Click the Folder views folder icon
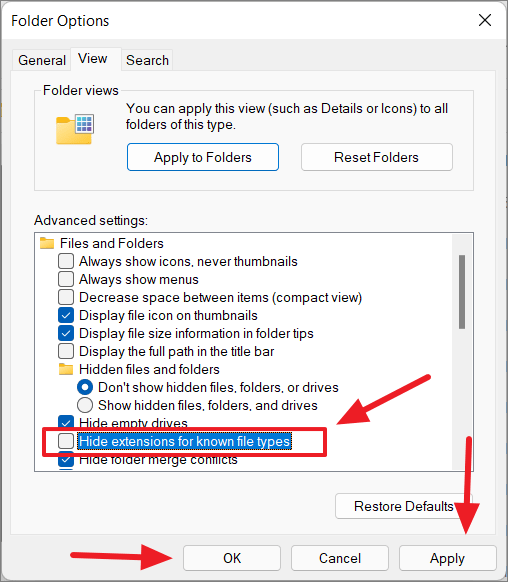Screen dimensions: 508x582 coord(75,129)
